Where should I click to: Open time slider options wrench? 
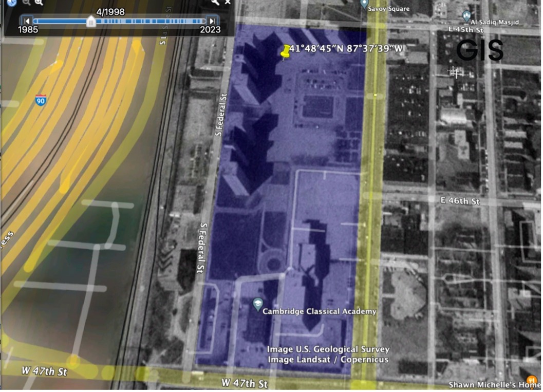click(215, 3)
